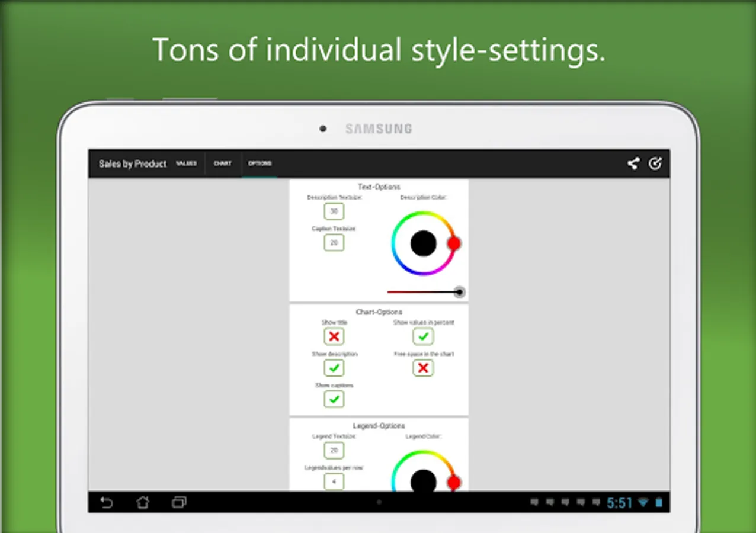The image size is (756, 533).
Task: Tap the circular checkmark icon beside share
Action: click(655, 163)
